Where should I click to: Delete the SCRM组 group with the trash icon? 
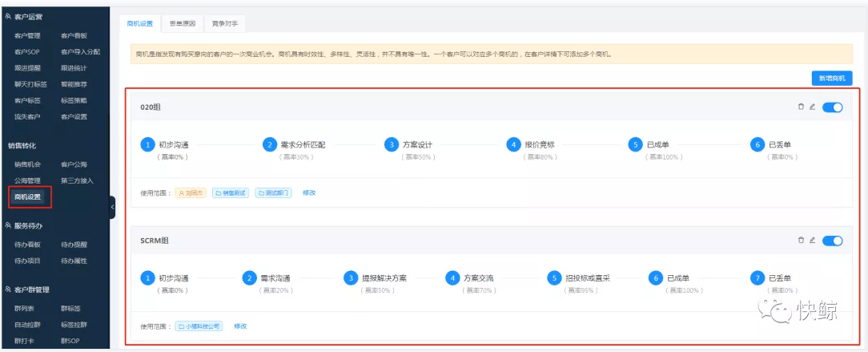point(801,240)
